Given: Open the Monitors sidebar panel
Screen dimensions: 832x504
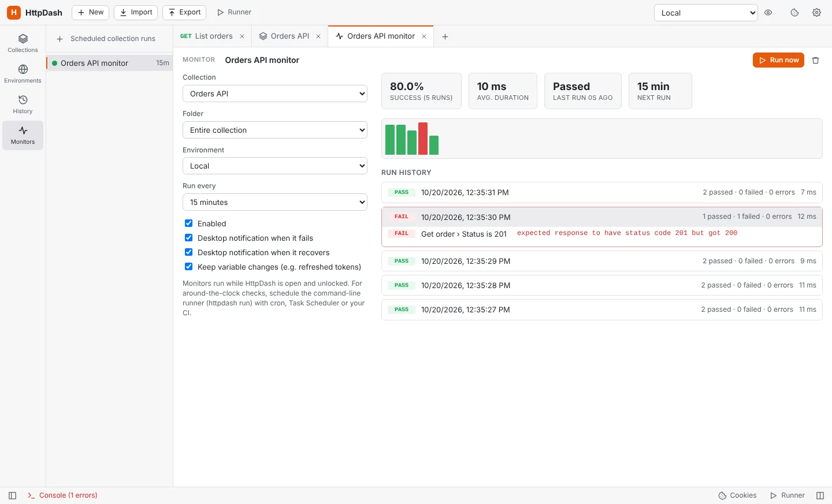Looking at the screenshot, I should (x=23, y=135).
